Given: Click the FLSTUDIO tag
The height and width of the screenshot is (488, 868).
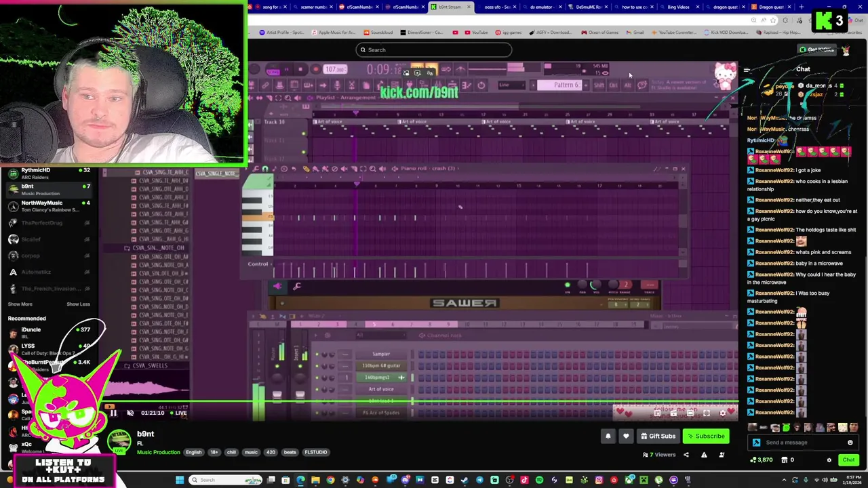Looking at the screenshot, I should [316, 452].
